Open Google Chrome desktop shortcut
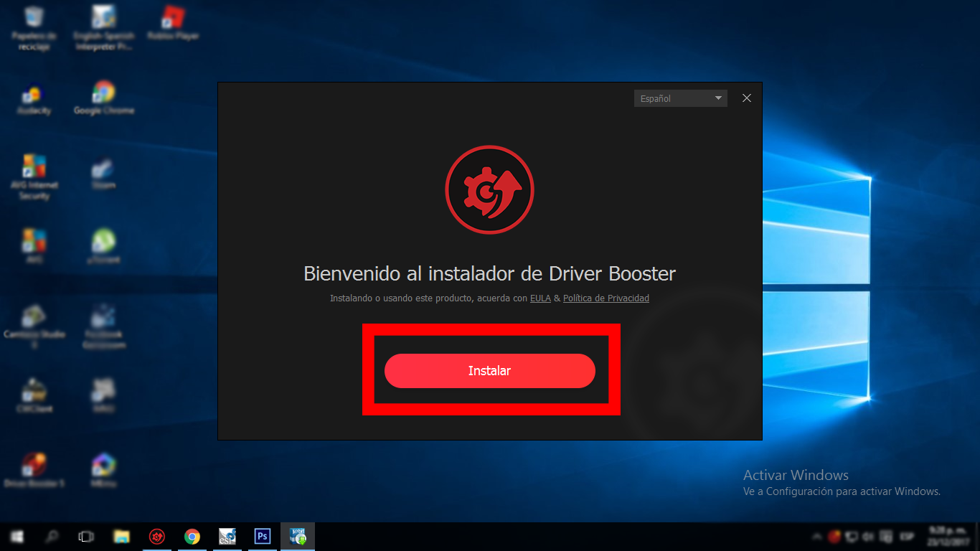Viewport: 980px width, 551px height. [x=104, y=99]
